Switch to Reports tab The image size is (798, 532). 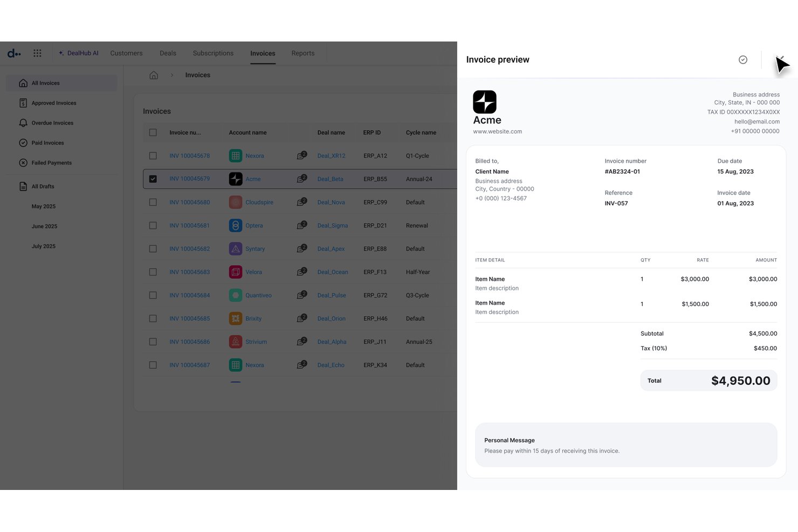point(303,53)
